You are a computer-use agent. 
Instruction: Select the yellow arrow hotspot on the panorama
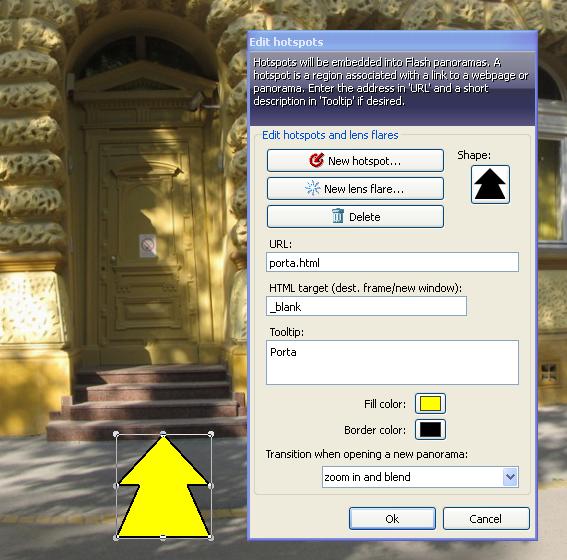163,486
